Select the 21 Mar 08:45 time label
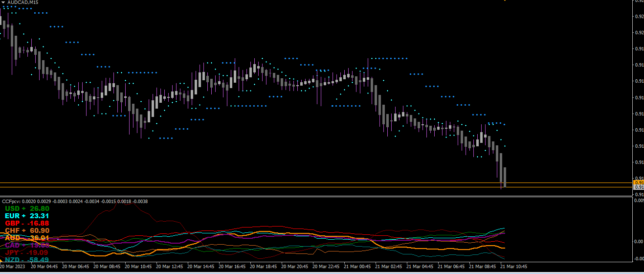The image size is (644, 274). (x=483, y=267)
